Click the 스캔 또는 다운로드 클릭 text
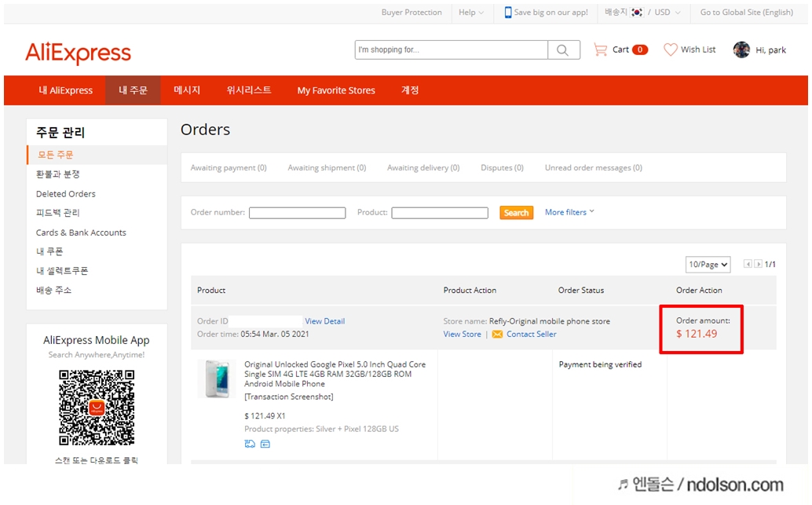The height and width of the screenshot is (505, 812). pyautogui.click(x=97, y=460)
